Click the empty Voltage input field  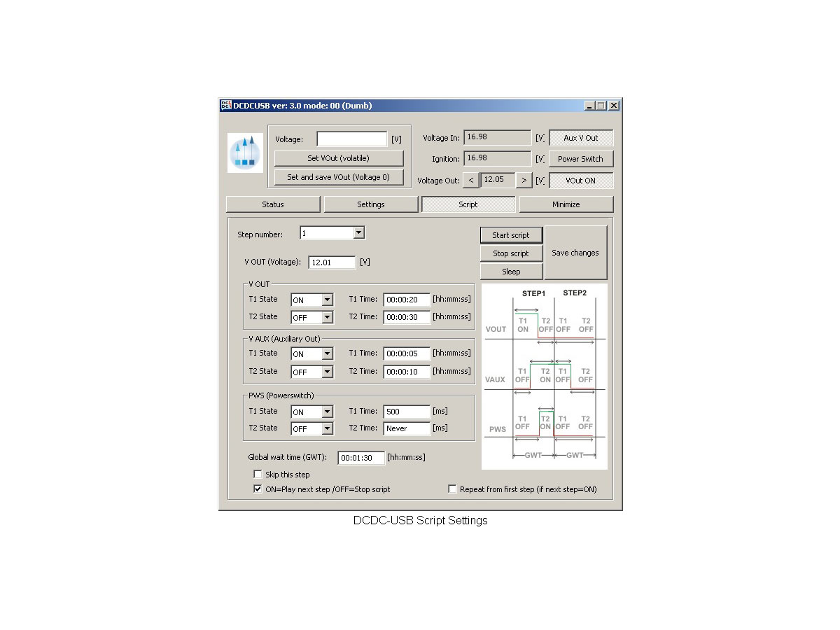pos(352,139)
